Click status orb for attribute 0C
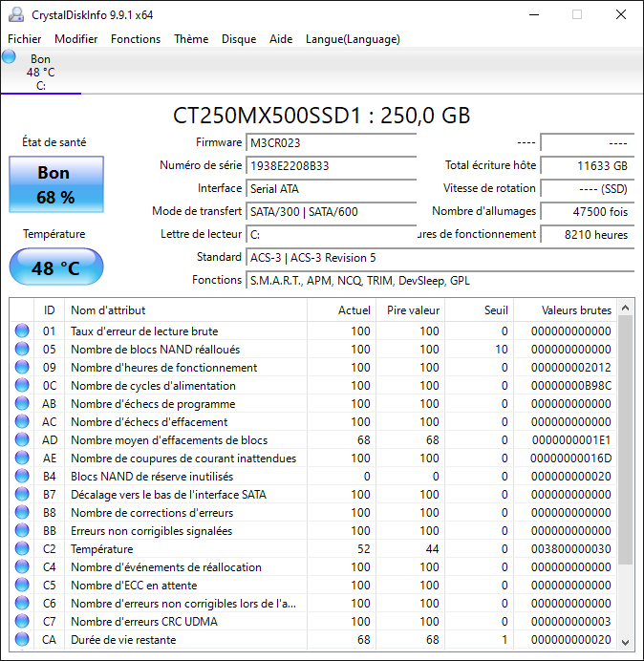 tap(22, 385)
